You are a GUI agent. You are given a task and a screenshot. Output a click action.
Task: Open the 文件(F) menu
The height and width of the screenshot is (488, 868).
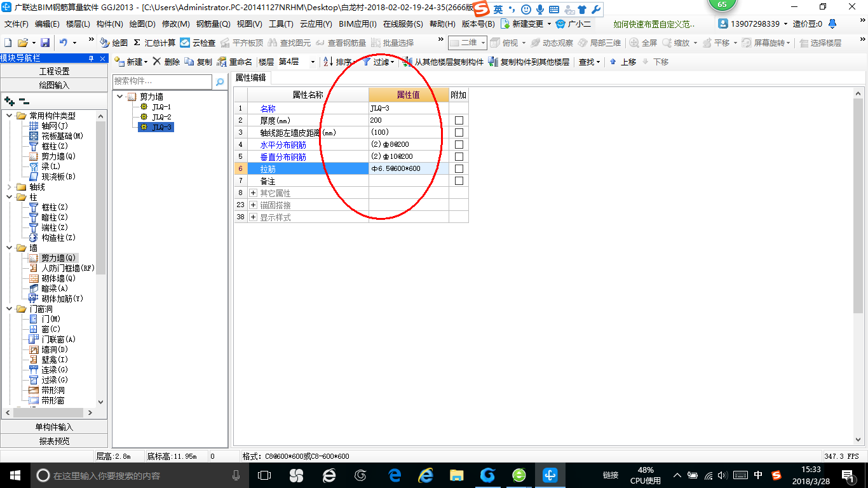coord(17,24)
